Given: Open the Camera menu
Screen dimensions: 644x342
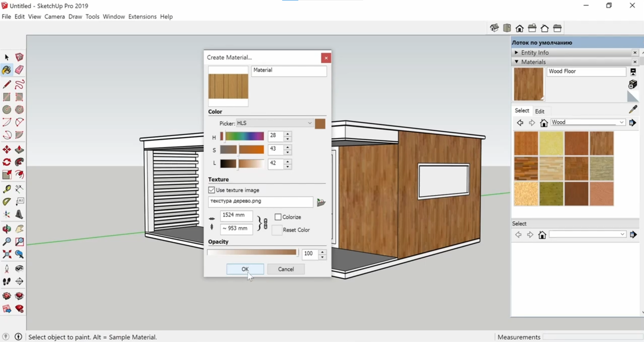Looking at the screenshot, I should coord(54,17).
